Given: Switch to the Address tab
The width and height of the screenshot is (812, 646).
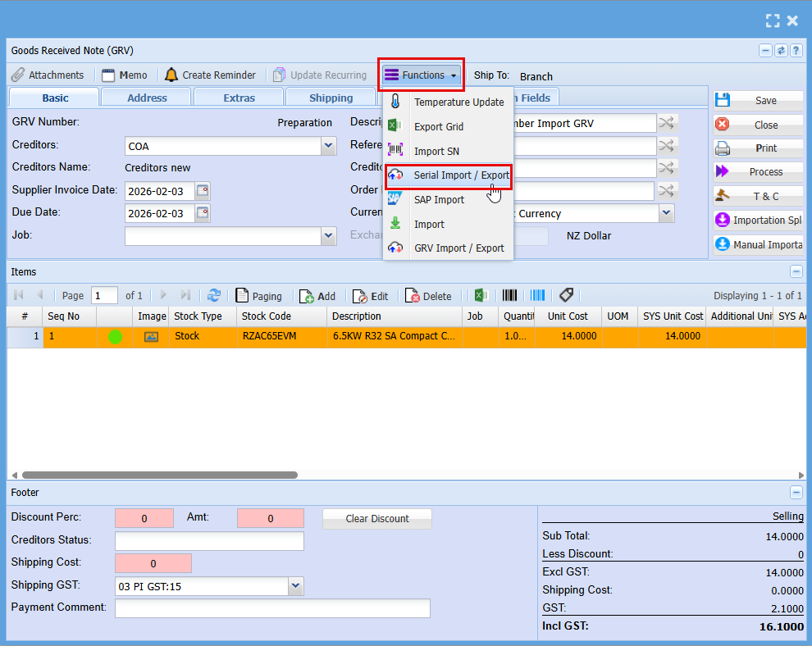Looking at the screenshot, I should click(x=147, y=98).
